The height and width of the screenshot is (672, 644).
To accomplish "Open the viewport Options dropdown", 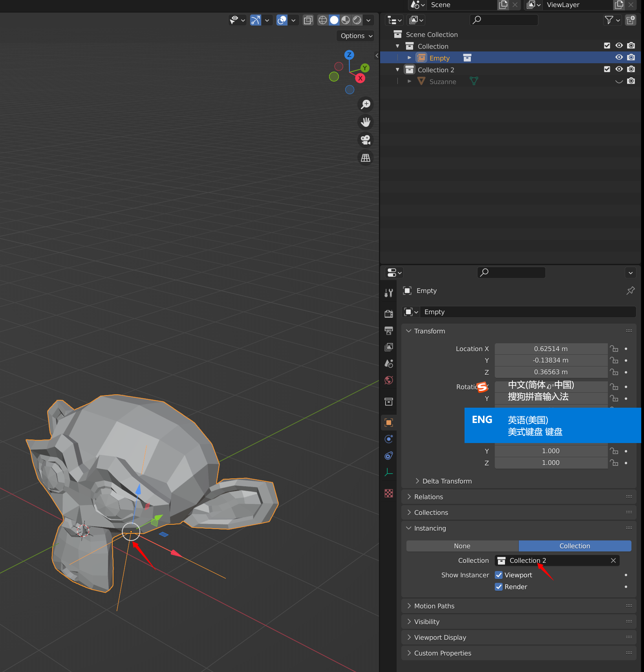I will 357,36.
